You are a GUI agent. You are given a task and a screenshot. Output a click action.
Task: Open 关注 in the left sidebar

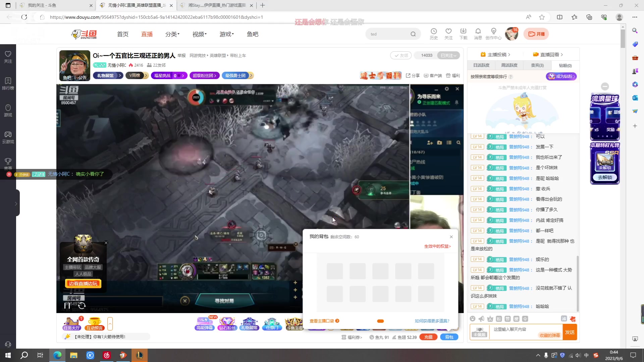click(8, 57)
